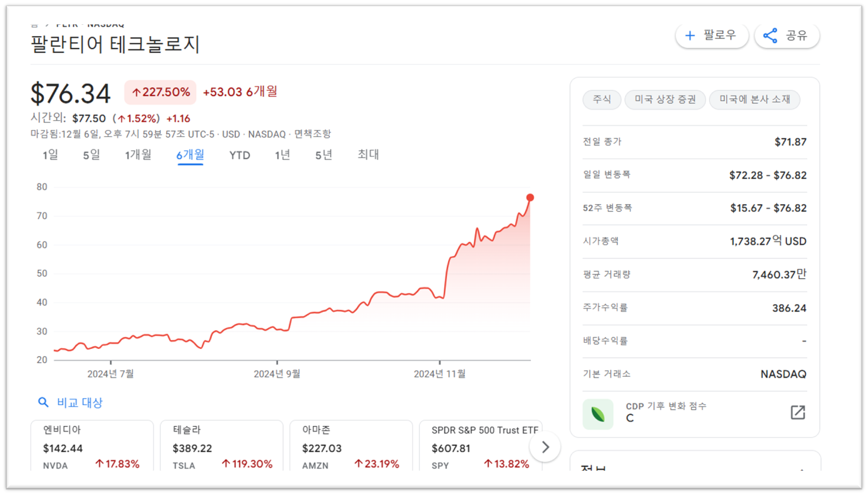The image size is (868, 495).
Task: Open the 테슬라 TSLA comparison card
Action: [222, 446]
